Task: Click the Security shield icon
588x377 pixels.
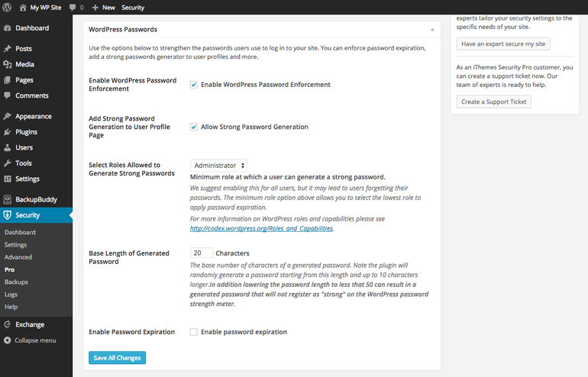Action: click(7, 215)
